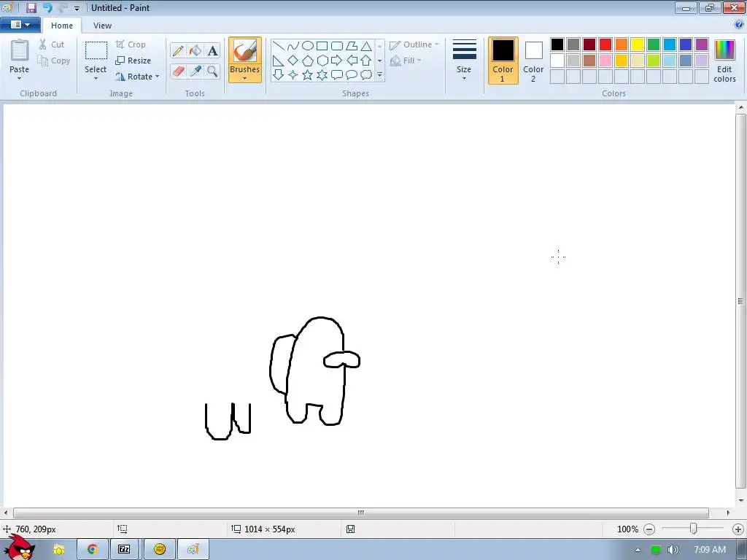
Task: Choose the Line shape
Action: point(278,46)
